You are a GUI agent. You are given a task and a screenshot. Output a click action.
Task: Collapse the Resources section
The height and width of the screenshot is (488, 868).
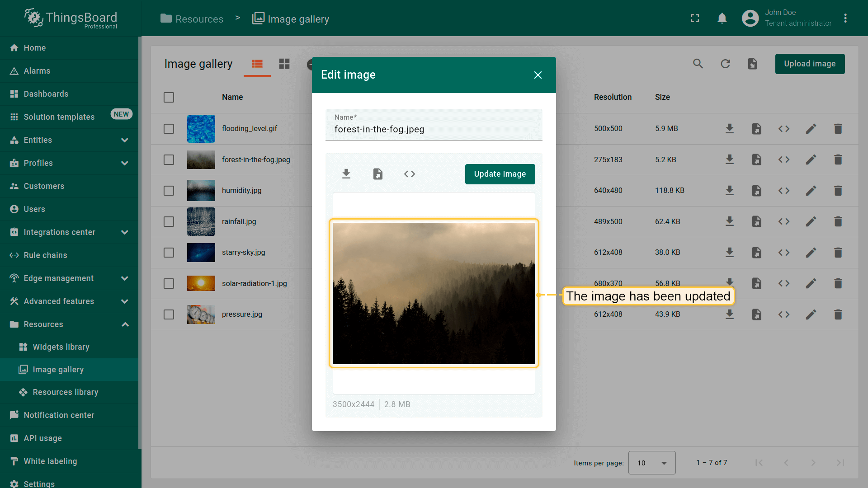coord(125,324)
